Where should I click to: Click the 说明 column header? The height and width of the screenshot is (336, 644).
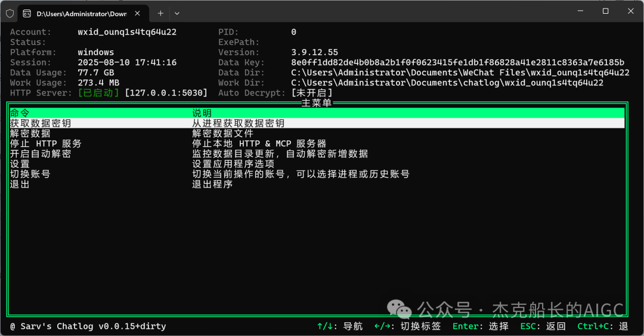[202, 113]
